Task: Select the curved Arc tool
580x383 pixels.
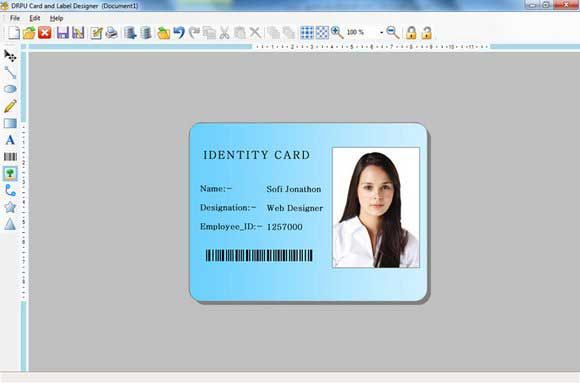Action: coord(10,191)
